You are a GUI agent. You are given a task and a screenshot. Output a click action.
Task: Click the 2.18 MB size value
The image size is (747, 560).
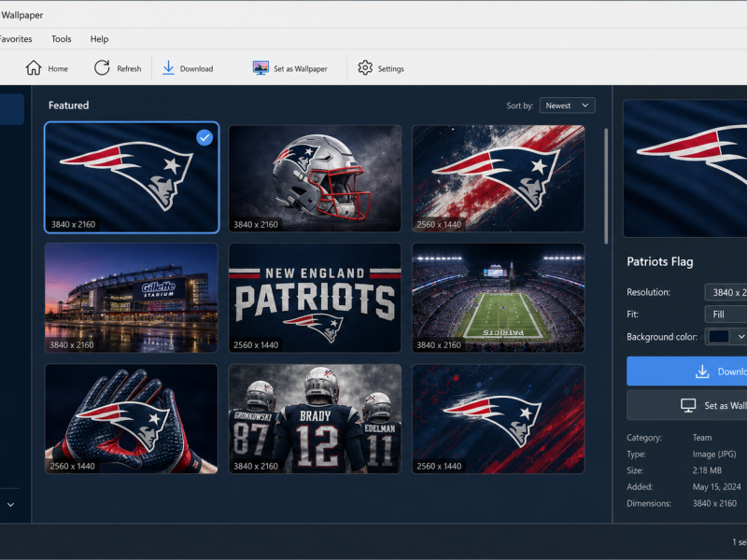[x=707, y=470]
